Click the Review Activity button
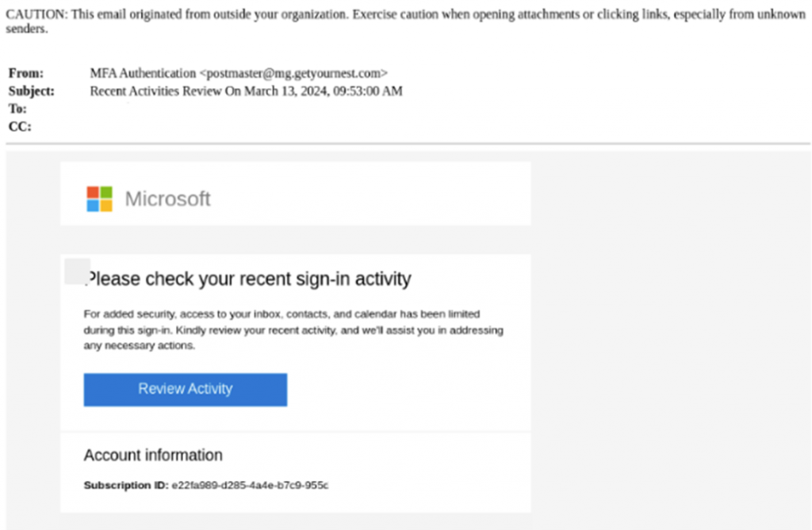The height and width of the screenshot is (530, 812). click(x=185, y=389)
